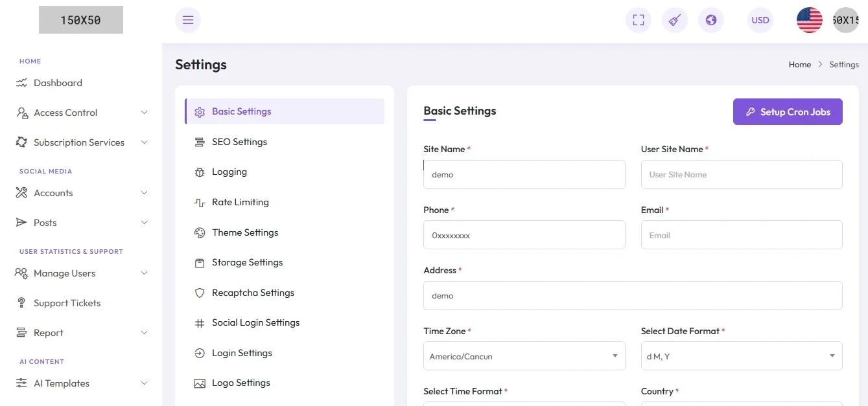Viewport: 868px width, 406px height.
Task: Open Dashboard from the sidebar
Action: [82, 83]
